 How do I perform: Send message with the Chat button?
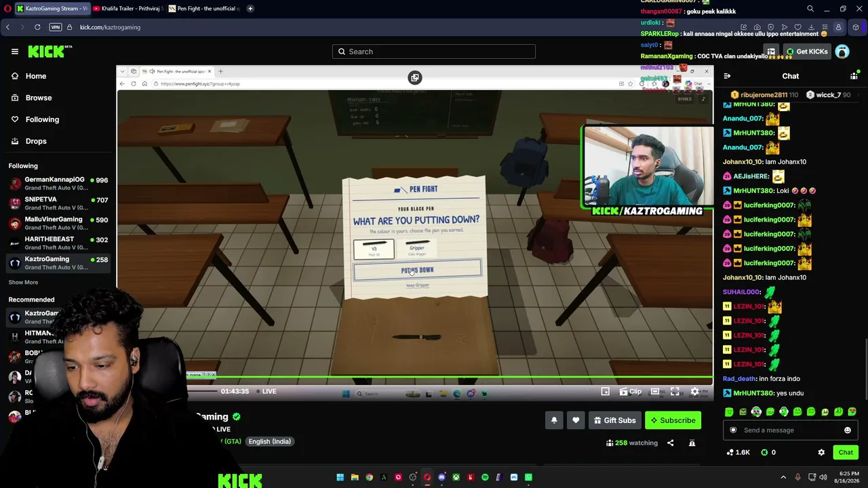pos(846,452)
